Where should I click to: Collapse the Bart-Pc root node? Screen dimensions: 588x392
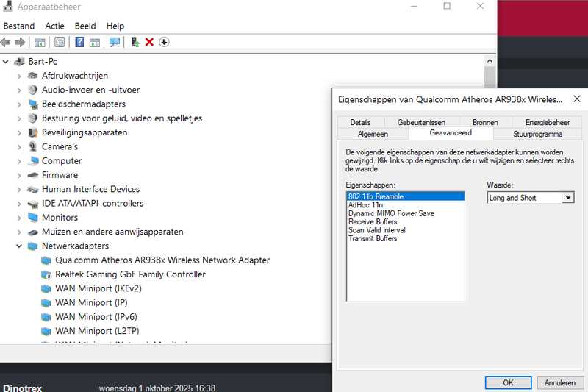click(x=6, y=62)
